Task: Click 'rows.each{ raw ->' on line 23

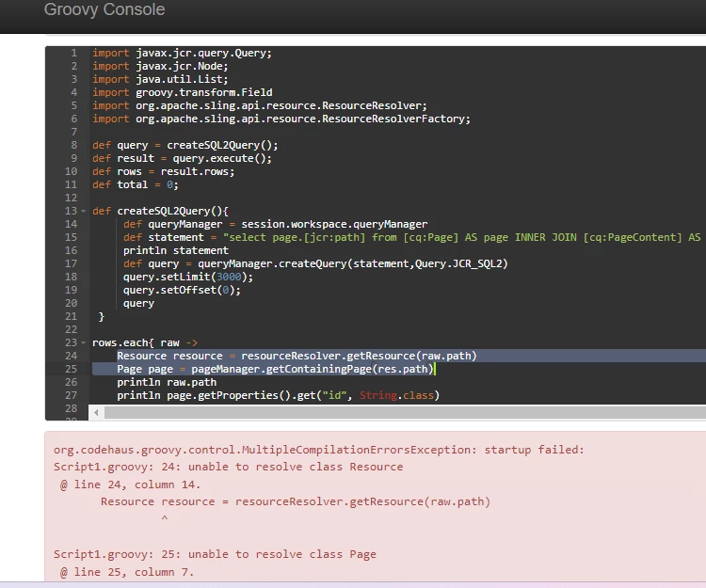Action: (145, 342)
